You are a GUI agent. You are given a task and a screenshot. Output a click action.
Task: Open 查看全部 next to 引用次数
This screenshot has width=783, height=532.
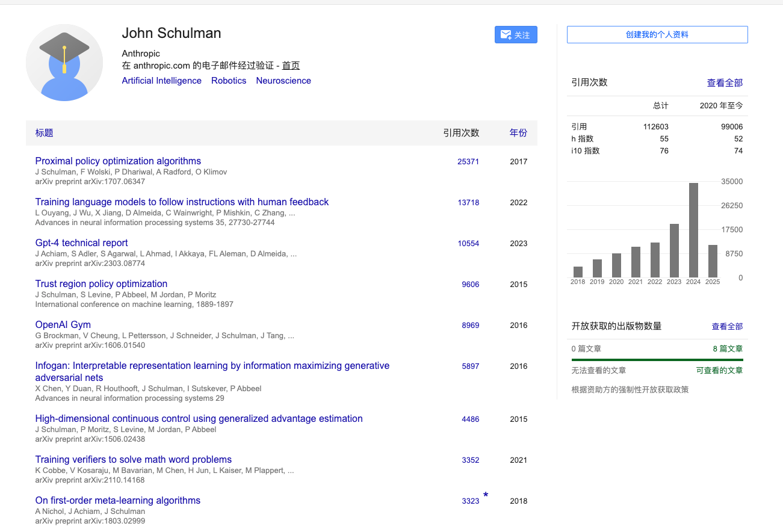725,83
